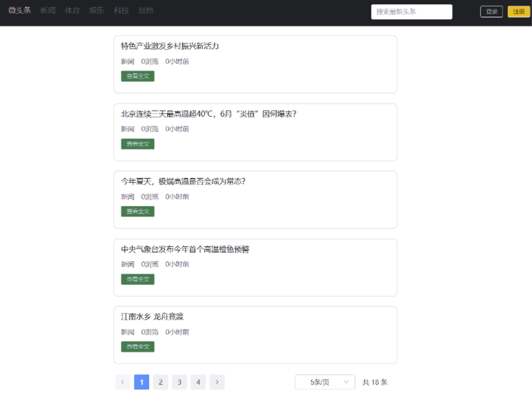Click the yellow 注册 button
This screenshot has width=532, height=407.
tap(518, 12)
